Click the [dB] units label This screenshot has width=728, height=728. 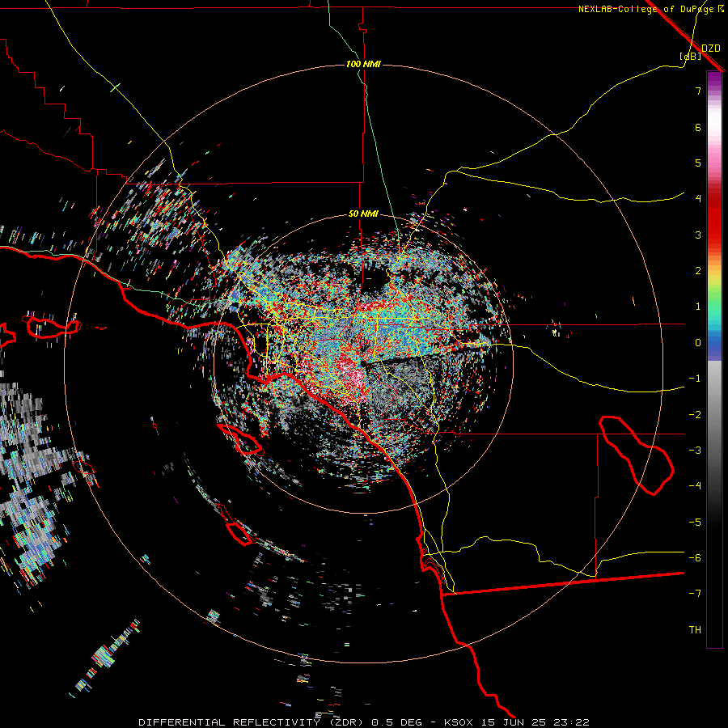691,56
